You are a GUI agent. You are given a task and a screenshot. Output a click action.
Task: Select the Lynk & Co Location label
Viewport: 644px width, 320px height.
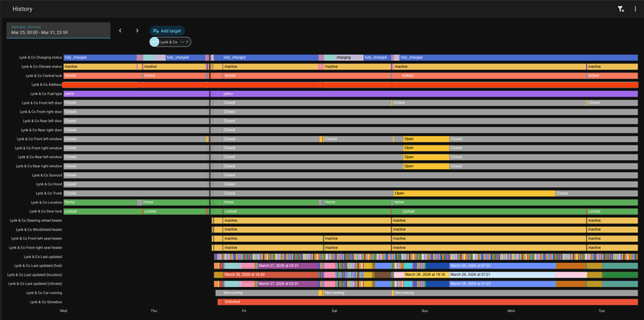click(x=47, y=203)
